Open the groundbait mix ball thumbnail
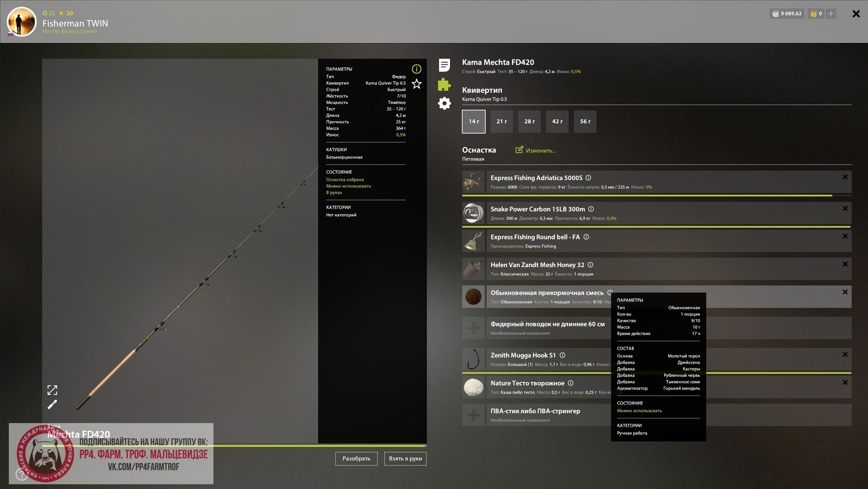 coord(473,297)
